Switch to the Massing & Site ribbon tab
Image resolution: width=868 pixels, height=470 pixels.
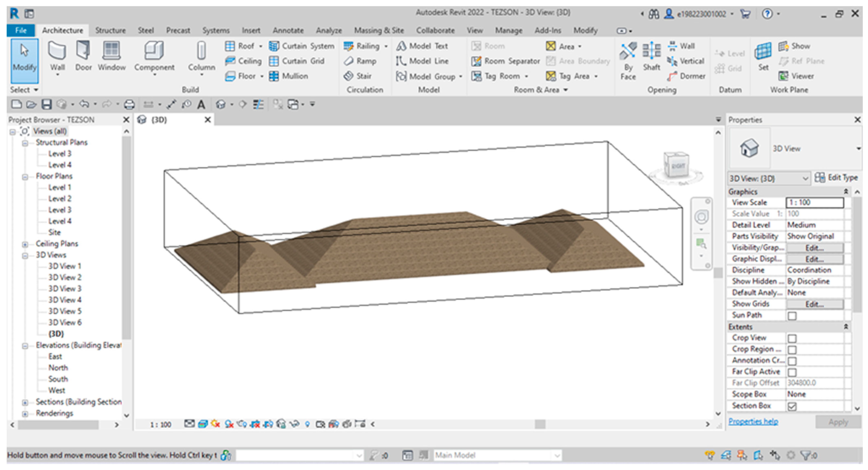coord(379,30)
